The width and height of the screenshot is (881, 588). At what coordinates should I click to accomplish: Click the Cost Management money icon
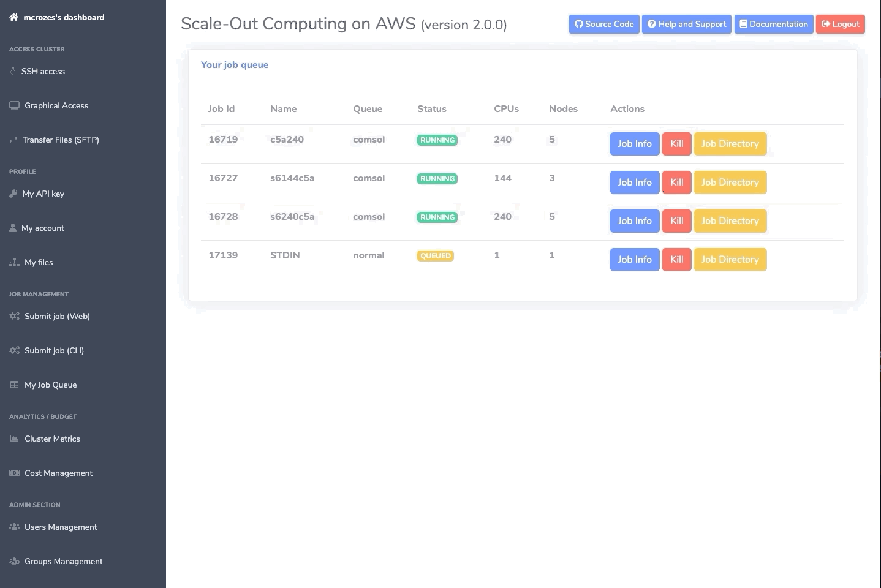[x=14, y=473]
